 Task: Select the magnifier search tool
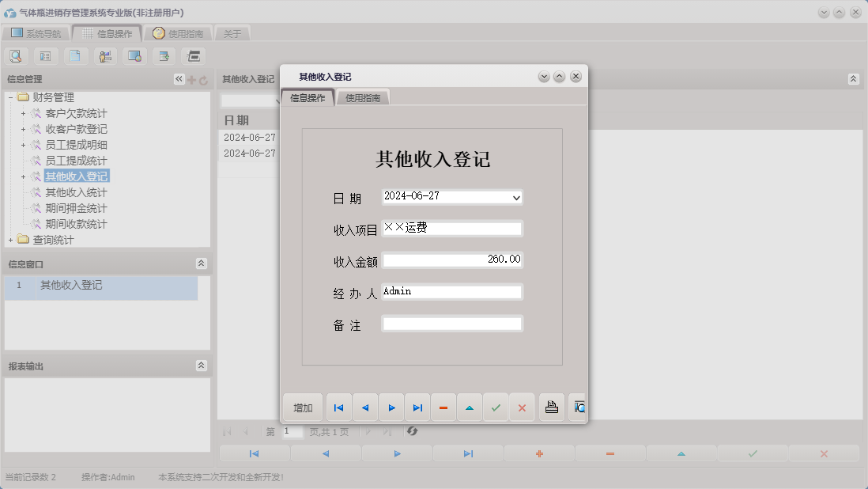click(x=16, y=55)
